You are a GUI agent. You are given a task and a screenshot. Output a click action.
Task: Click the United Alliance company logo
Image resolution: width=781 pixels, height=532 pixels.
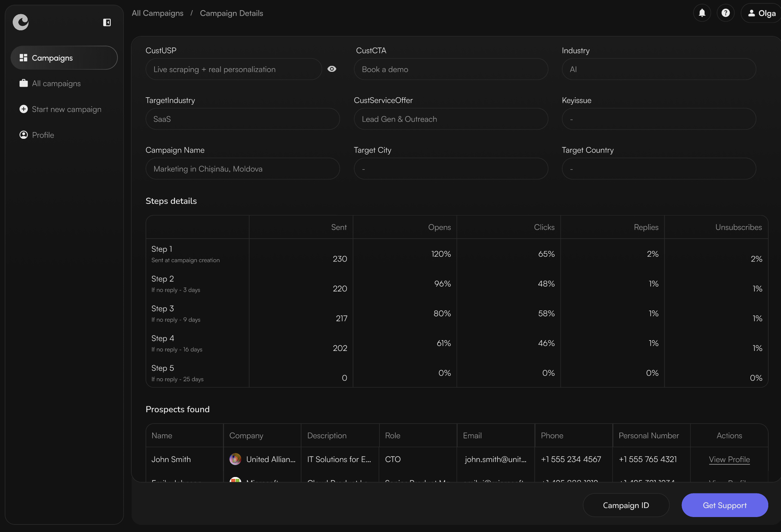(x=235, y=459)
